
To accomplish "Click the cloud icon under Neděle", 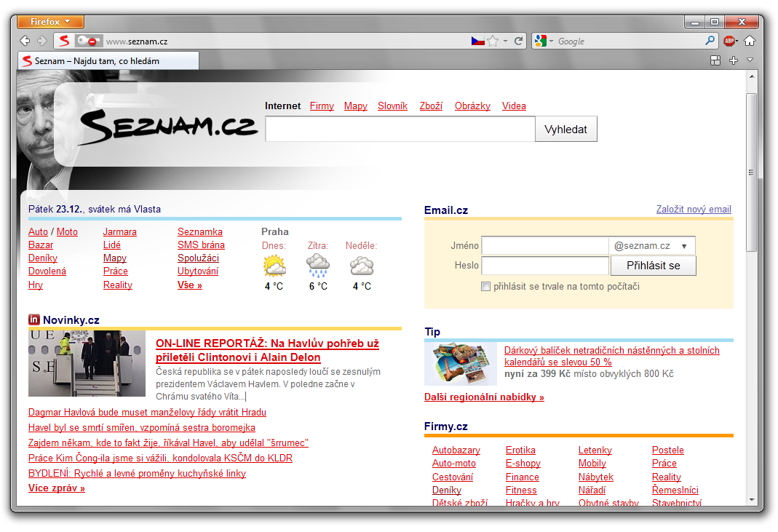I will click(x=362, y=266).
